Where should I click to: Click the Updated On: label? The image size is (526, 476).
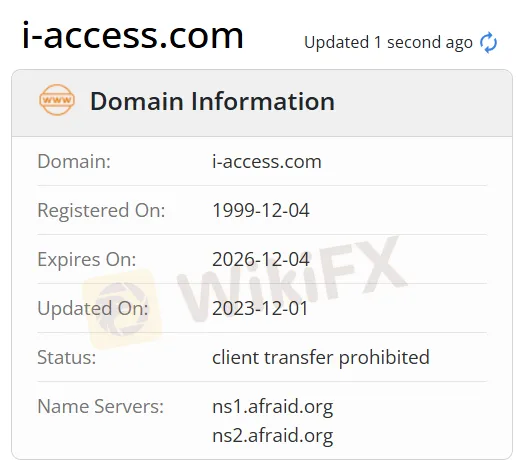(93, 309)
